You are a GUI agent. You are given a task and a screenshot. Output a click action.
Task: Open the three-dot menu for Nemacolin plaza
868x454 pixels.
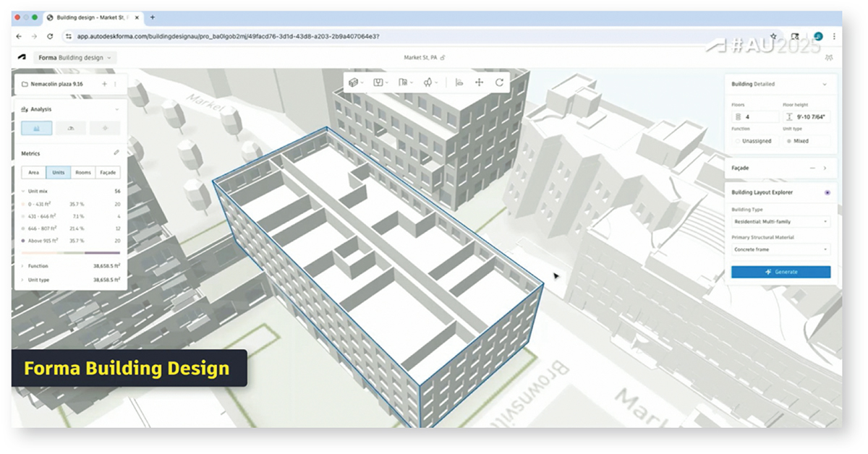115,84
